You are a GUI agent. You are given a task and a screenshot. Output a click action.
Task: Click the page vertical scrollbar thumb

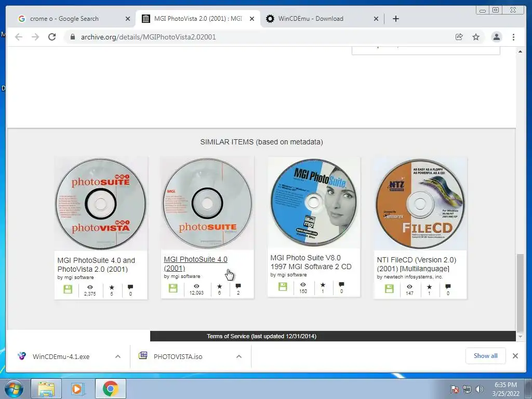(520, 293)
